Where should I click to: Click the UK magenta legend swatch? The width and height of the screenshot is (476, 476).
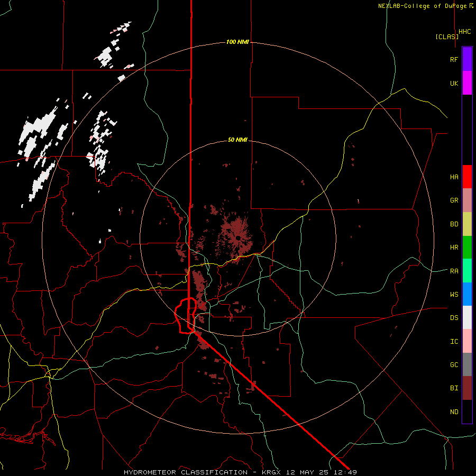(467, 83)
